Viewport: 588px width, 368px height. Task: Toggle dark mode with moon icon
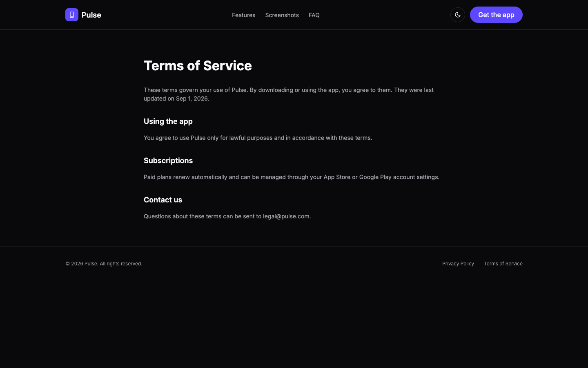tap(458, 15)
